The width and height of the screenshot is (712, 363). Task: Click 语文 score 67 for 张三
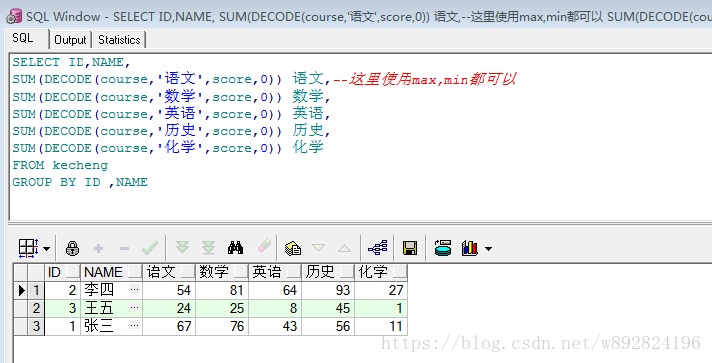pyautogui.click(x=169, y=326)
